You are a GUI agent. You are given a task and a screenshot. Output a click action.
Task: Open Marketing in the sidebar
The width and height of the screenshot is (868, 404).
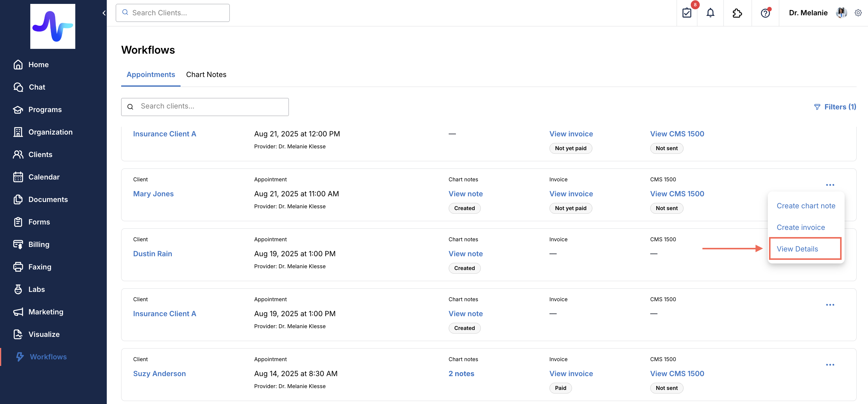46,312
